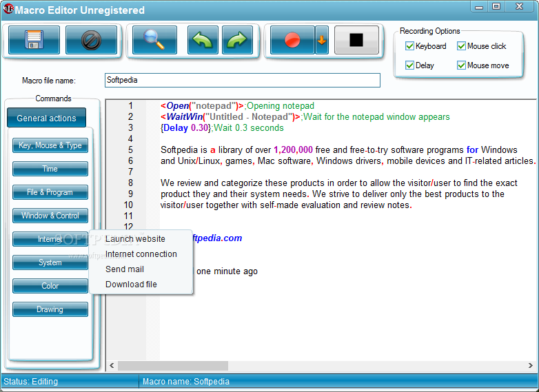Maximize the Macro Editor window

(496, 6)
